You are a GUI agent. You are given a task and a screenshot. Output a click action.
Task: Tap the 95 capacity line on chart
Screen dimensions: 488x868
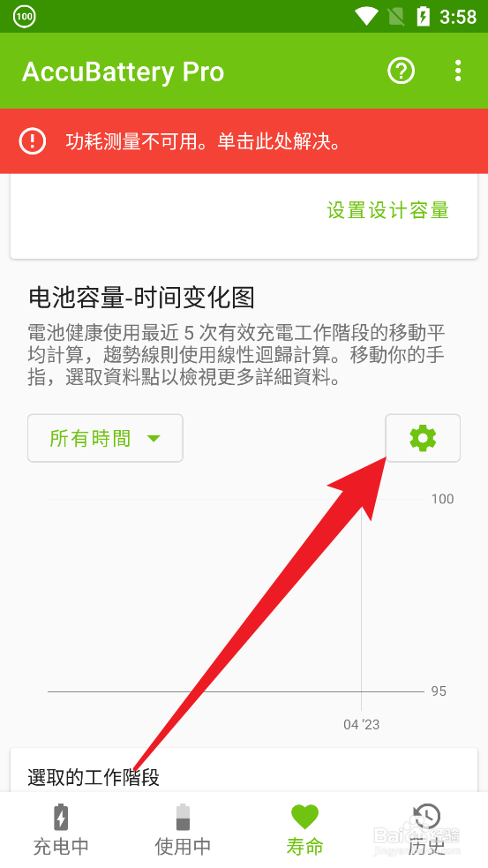coord(236,691)
